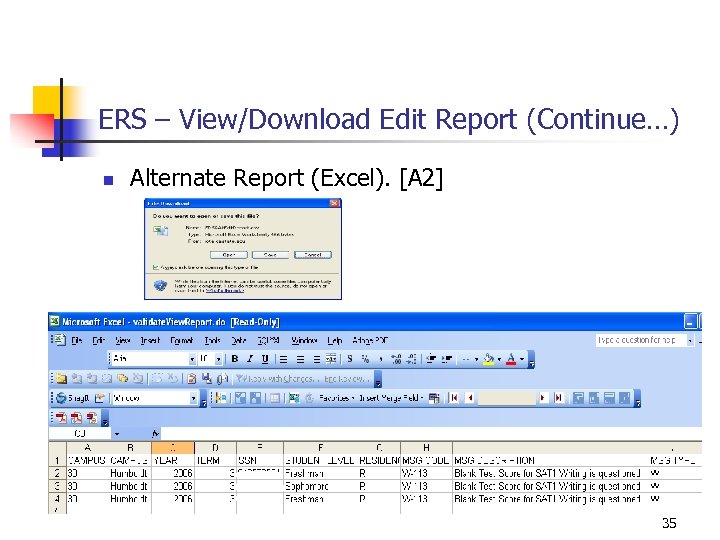The width and height of the screenshot is (720, 540).
Task: Click the Excel formula bar input
Action: pos(431,433)
